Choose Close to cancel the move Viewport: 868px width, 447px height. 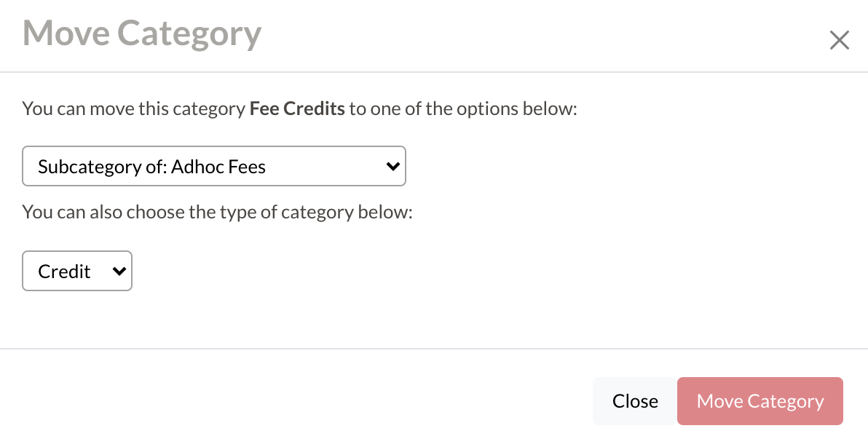634,400
